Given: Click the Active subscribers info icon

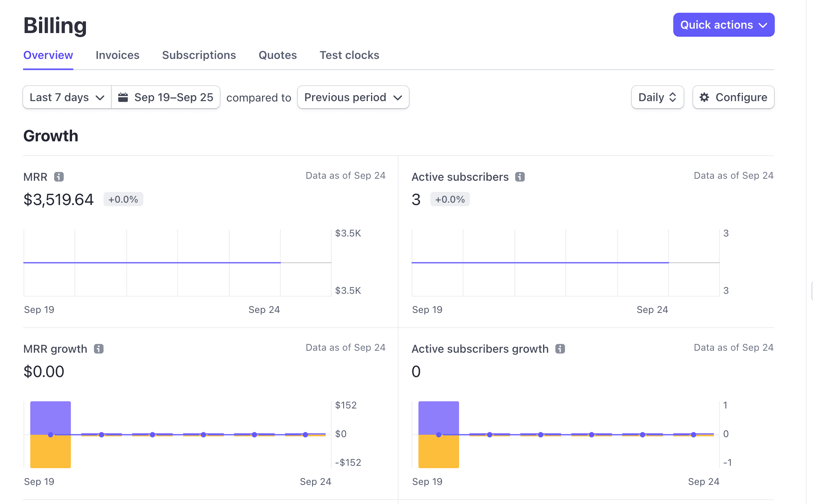Looking at the screenshot, I should point(520,177).
